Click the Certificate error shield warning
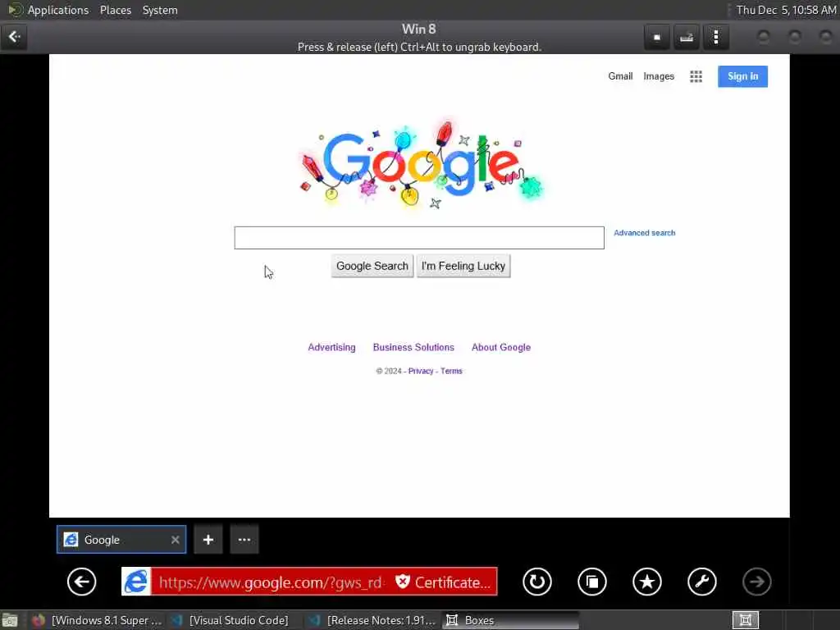The width and height of the screenshot is (840, 630). pyautogui.click(x=443, y=582)
